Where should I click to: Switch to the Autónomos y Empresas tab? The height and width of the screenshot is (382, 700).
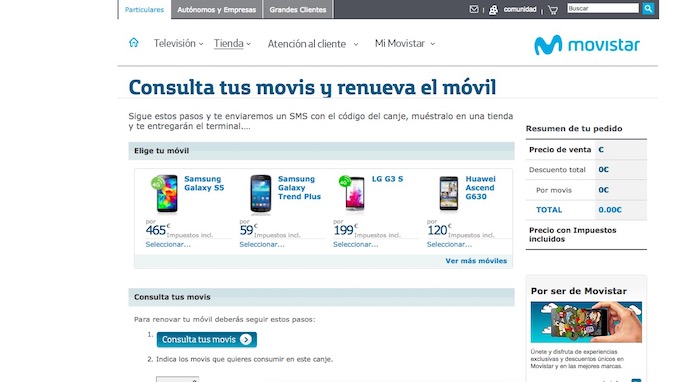point(217,9)
